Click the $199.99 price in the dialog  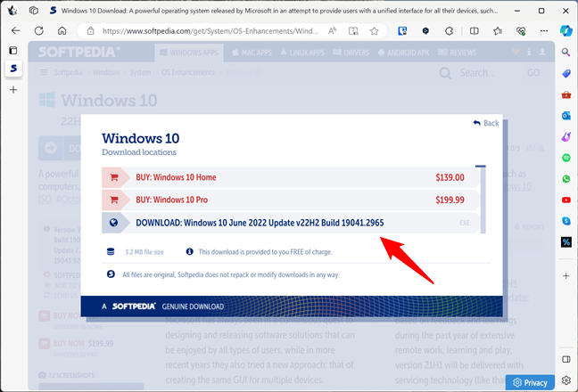(x=450, y=200)
